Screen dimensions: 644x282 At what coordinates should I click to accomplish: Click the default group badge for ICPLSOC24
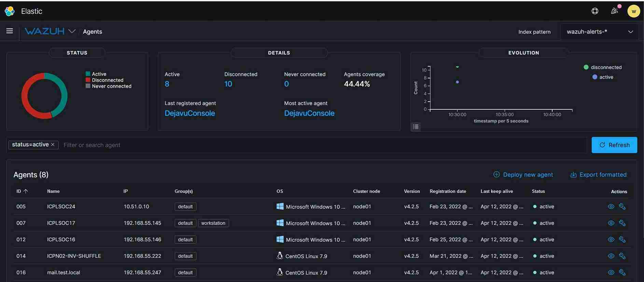[185, 207]
